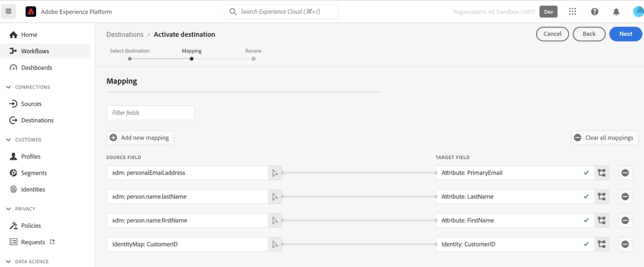Open the help question mark icon
644x267 pixels.
pos(595,12)
